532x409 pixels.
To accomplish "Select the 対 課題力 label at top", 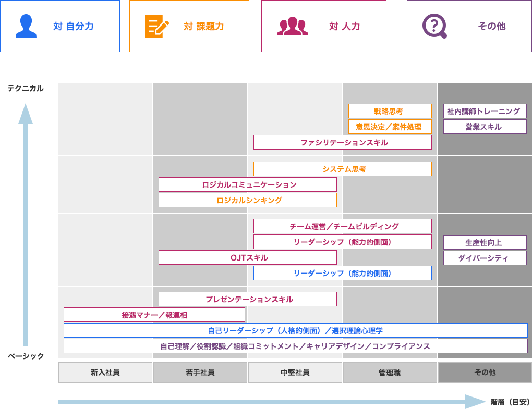I will (x=203, y=27).
